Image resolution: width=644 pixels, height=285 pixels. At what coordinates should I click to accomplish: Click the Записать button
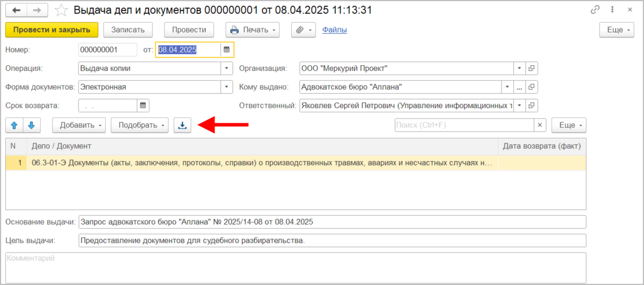click(x=128, y=30)
